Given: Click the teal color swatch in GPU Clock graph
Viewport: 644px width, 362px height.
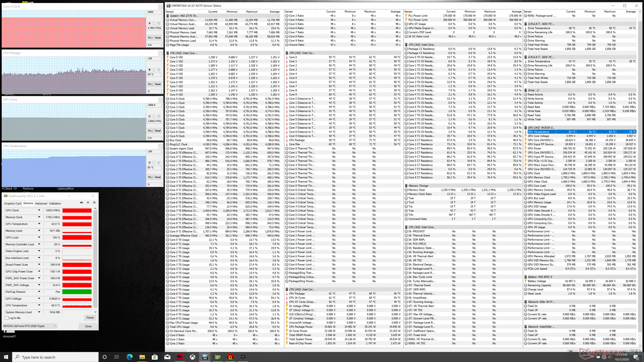Looking at the screenshot, I should point(150,116).
